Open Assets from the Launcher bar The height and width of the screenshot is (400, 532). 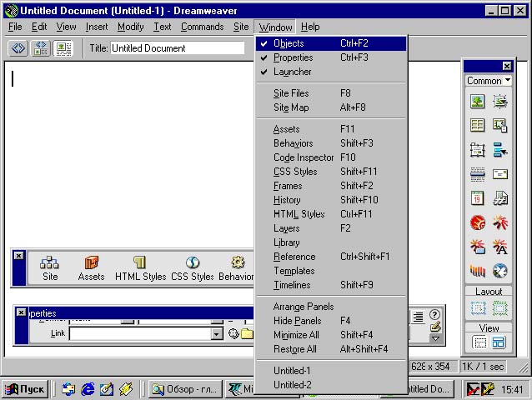tap(91, 268)
